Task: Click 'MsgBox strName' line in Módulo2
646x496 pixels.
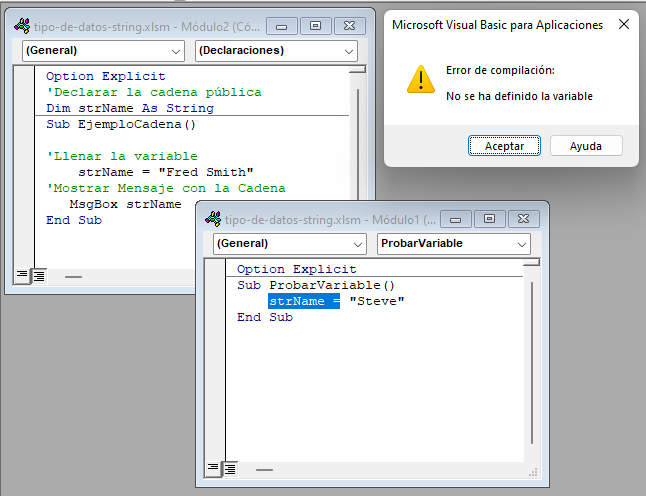Action: (126, 204)
